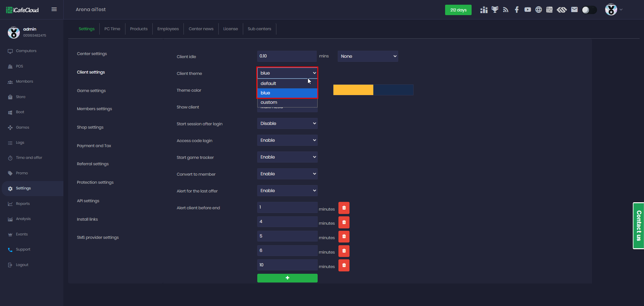Click the globe website icon

[x=538, y=10]
